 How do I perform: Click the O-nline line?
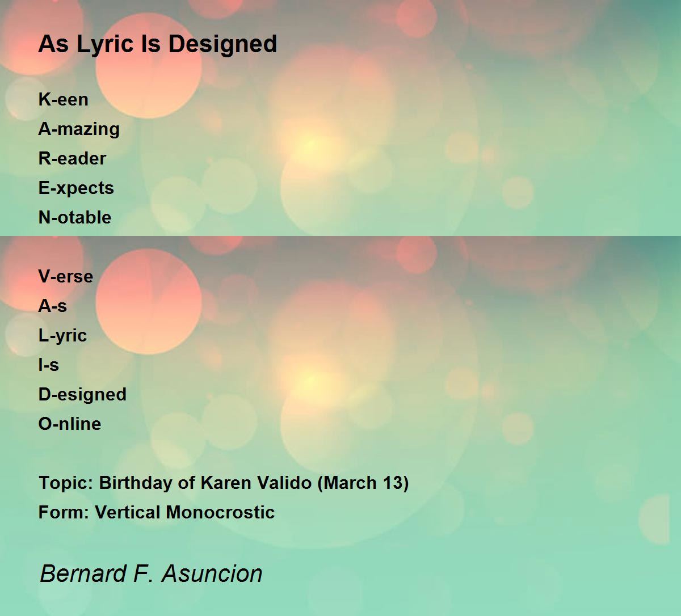click(x=70, y=424)
